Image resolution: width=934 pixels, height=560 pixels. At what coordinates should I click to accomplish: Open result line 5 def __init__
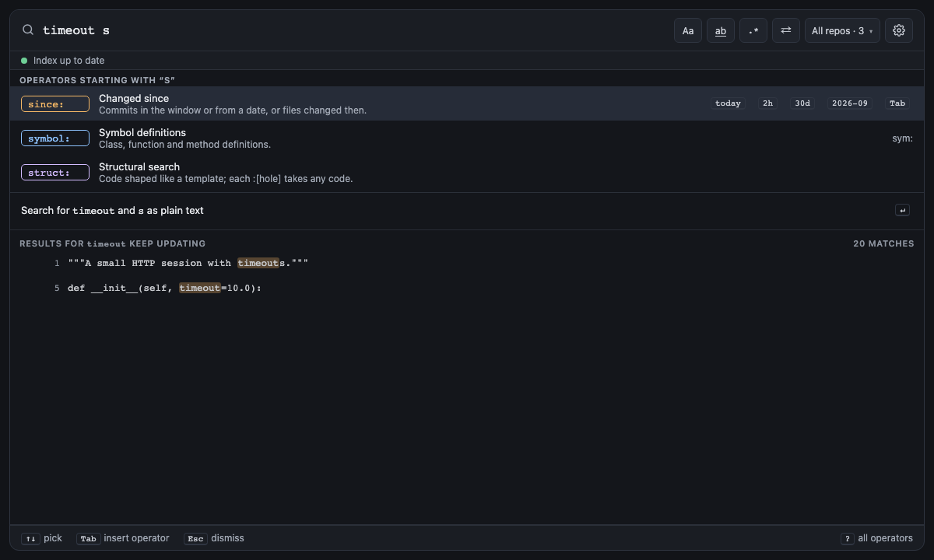pyautogui.click(x=467, y=288)
